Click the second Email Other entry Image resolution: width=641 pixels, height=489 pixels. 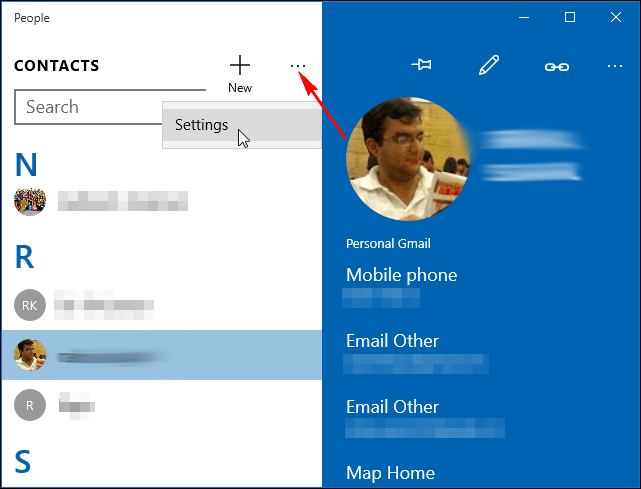[x=424, y=419]
